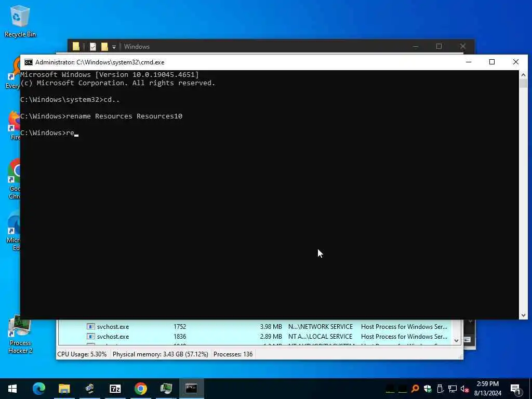Click Properties checkmark icon in Explorer quick access
532x399 pixels.
pyautogui.click(x=93, y=47)
